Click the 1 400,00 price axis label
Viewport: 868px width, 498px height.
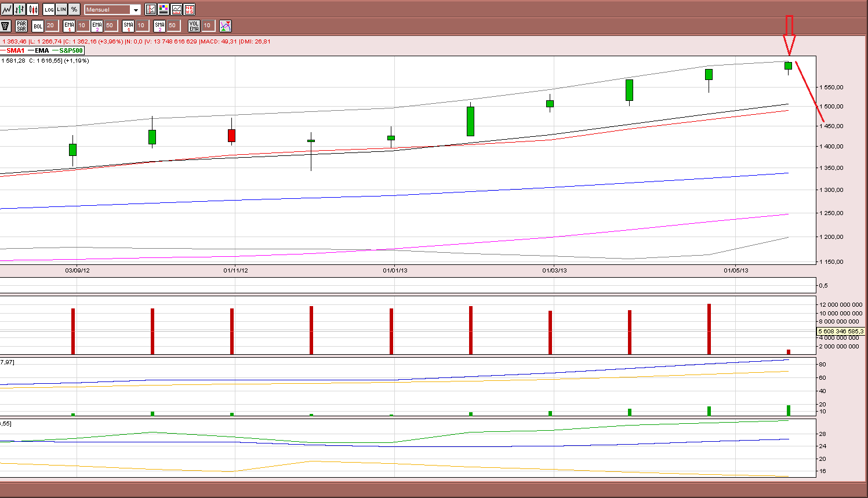(x=831, y=147)
